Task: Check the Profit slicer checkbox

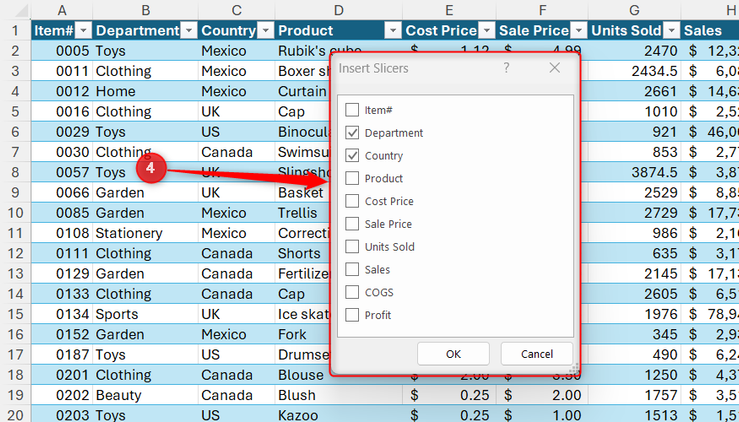Action: (352, 314)
